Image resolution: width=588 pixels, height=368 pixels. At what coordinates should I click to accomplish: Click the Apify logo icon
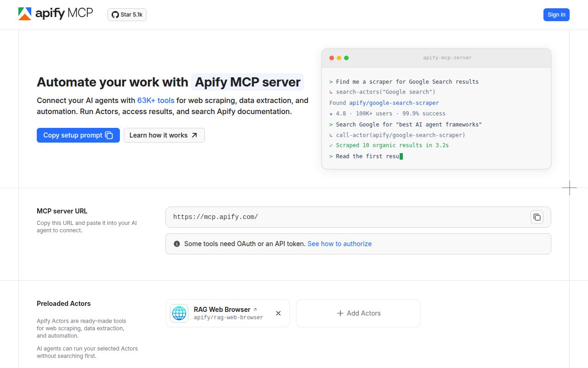25,14
